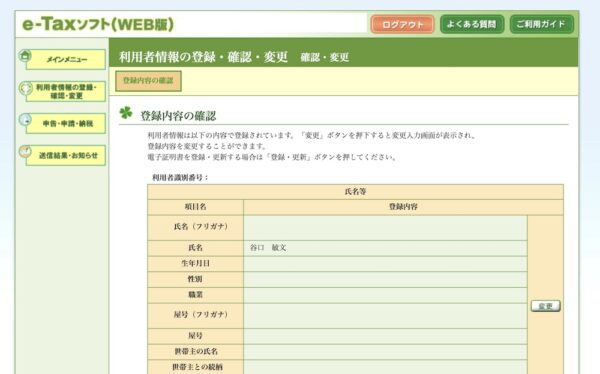Click the ログアウト logout button
Image resolution: width=600 pixels, height=374 pixels.
(x=402, y=24)
